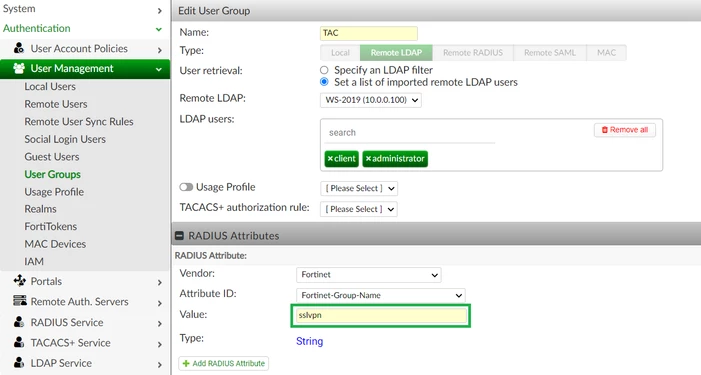
Task: Open Remote Users page
Action: point(56,104)
